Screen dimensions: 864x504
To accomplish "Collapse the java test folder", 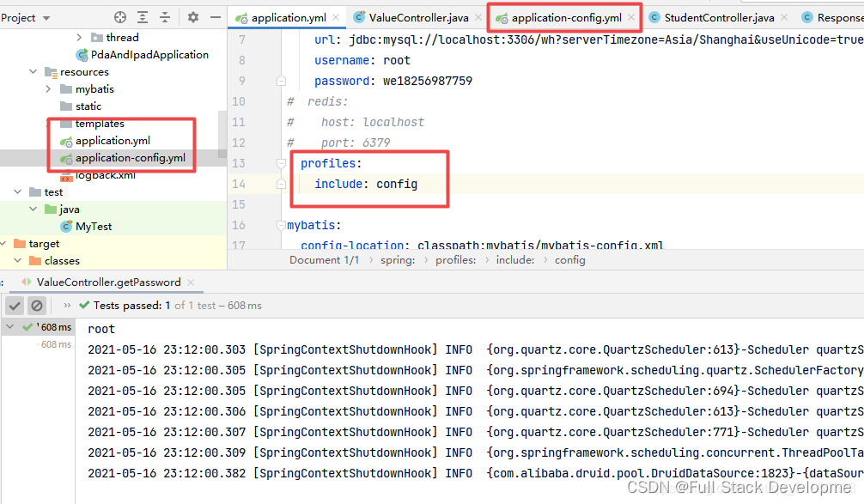I will [33, 209].
